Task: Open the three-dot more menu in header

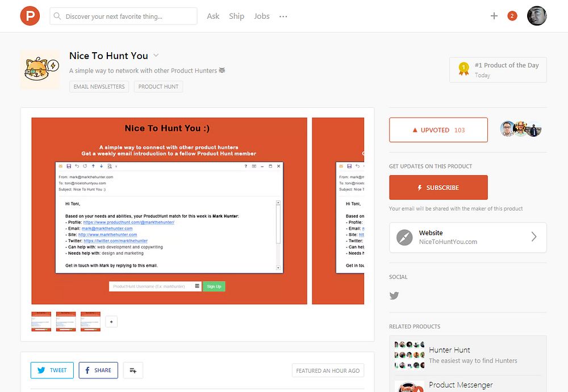Action: point(283,16)
